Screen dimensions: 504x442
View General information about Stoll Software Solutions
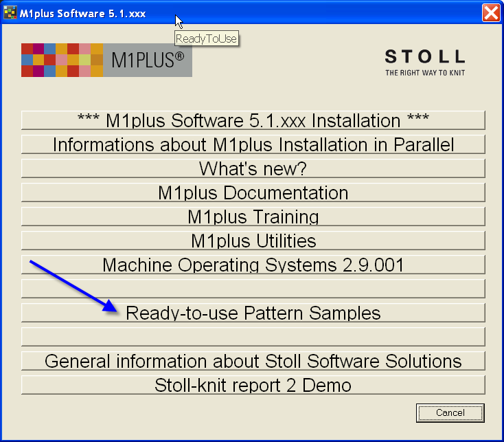tap(253, 361)
